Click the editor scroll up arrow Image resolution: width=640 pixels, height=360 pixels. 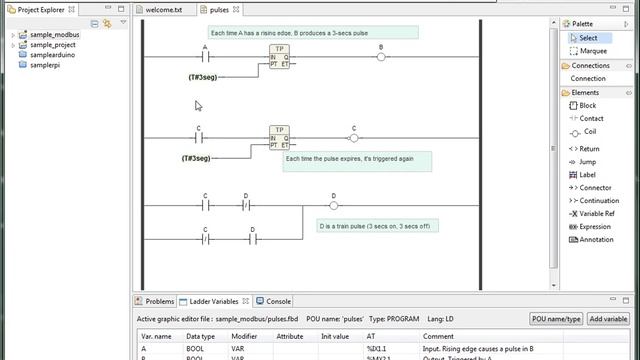pos(553,23)
